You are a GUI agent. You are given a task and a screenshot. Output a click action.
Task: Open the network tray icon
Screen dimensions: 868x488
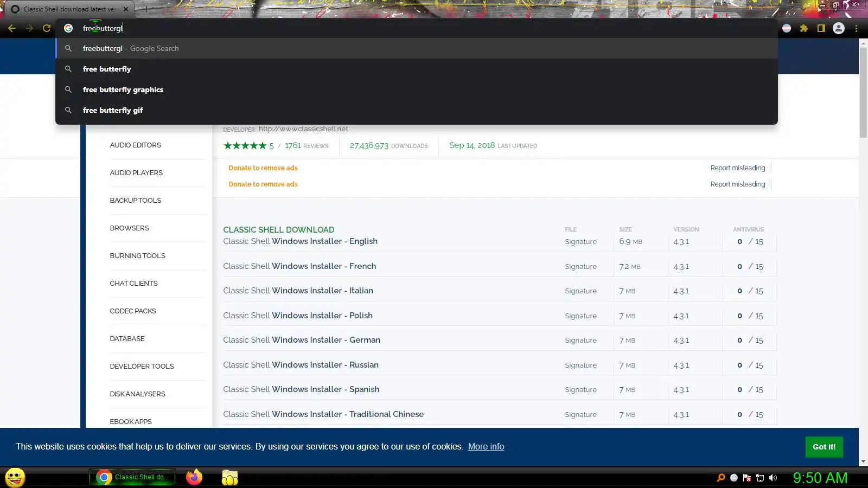(760, 478)
